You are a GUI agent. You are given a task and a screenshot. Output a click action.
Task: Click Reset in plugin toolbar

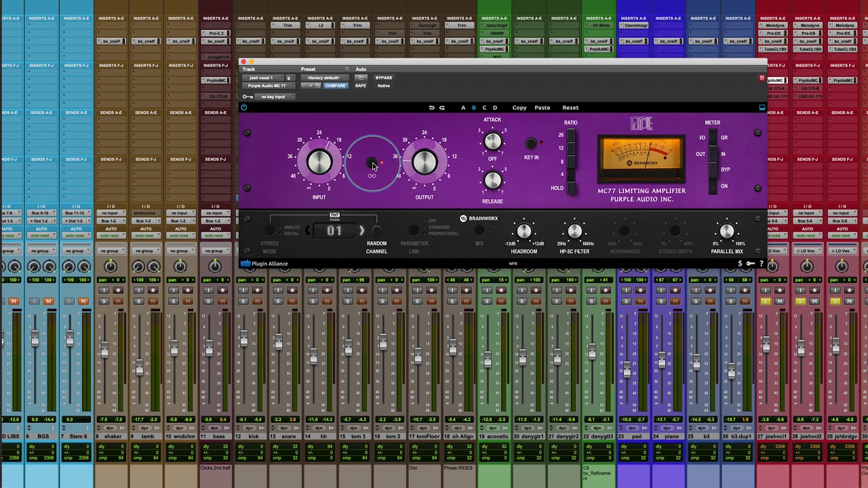tap(570, 108)
